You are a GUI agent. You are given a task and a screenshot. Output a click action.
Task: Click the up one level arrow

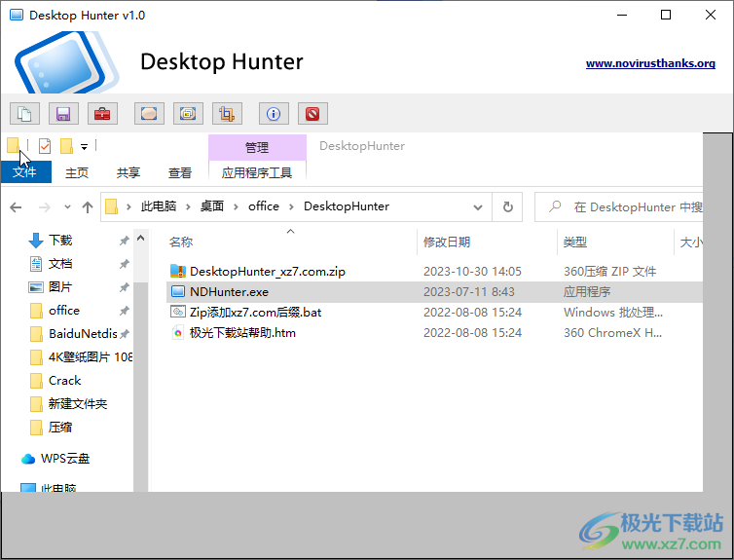88,206
